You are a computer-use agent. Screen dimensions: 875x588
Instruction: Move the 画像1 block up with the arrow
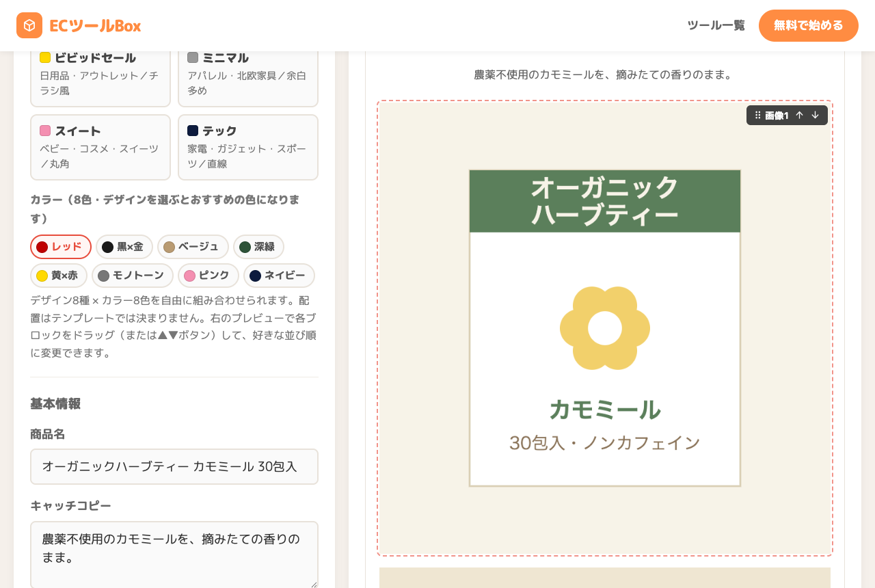[799, 116]
